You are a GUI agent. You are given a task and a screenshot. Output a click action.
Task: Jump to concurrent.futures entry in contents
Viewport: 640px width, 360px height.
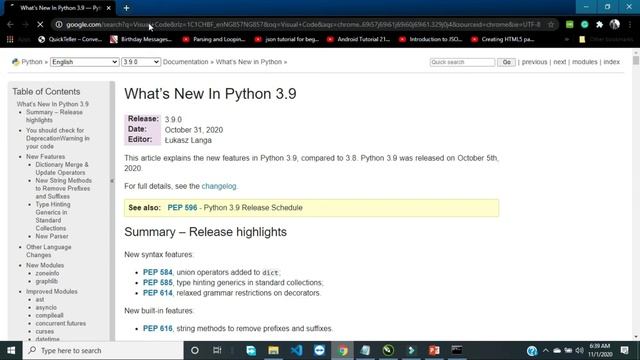(60, 323)
